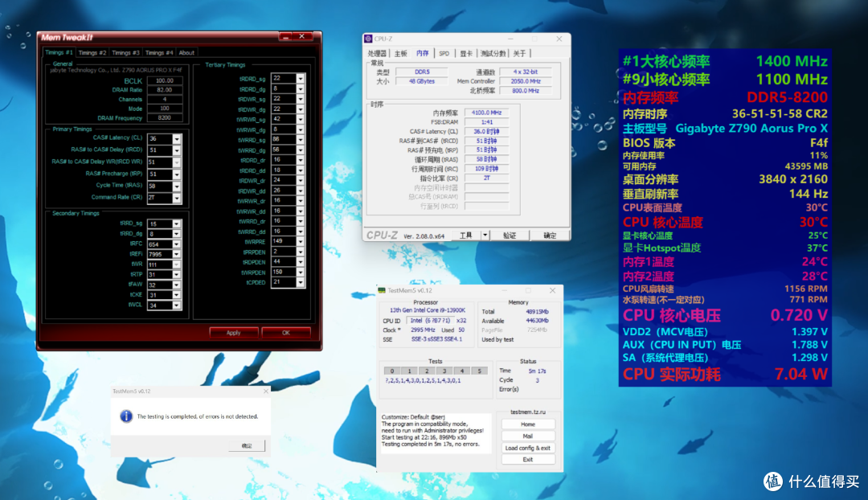Viewport: 868px width, 500px height.
Task: Expand the tRFC value dropdown
Action: coord(177,244)
